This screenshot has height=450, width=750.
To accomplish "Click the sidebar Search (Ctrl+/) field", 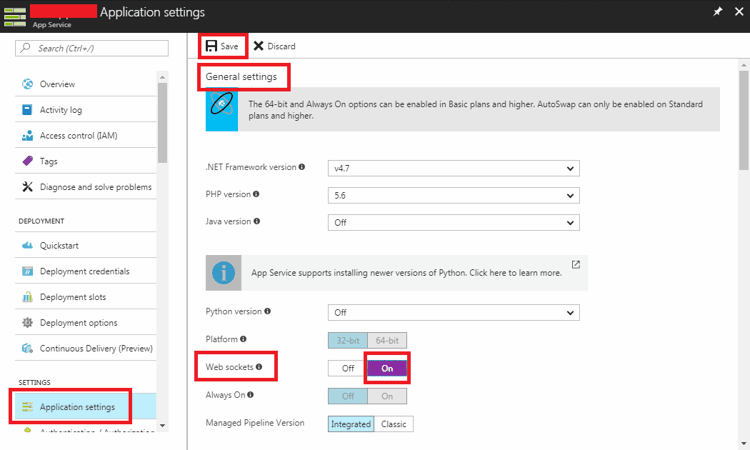I will tap(92, 48).
